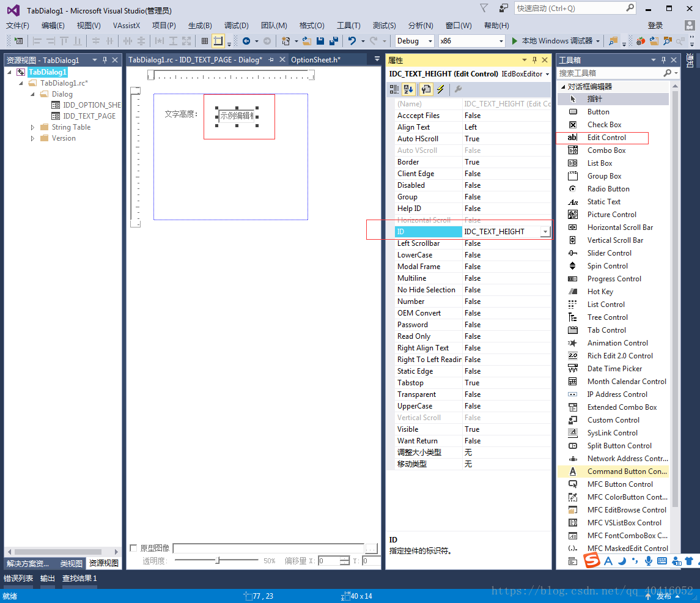Viewport: 700px width, 603px height.
Task: Select the Tree Control tool in Toolbox
Action: (x=607, y=317)
